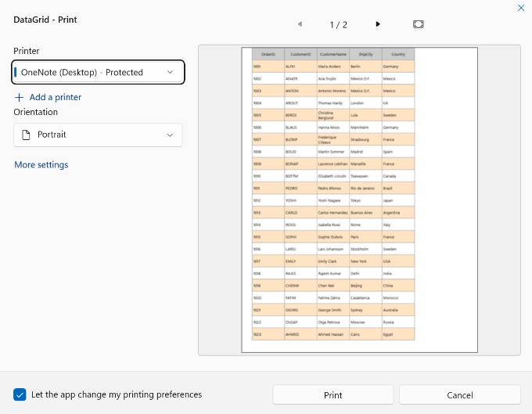The height and width of the screenshot is (414, 532).
Task: Click the Casablanca cell in preview
Action: (x=366, y=298)
